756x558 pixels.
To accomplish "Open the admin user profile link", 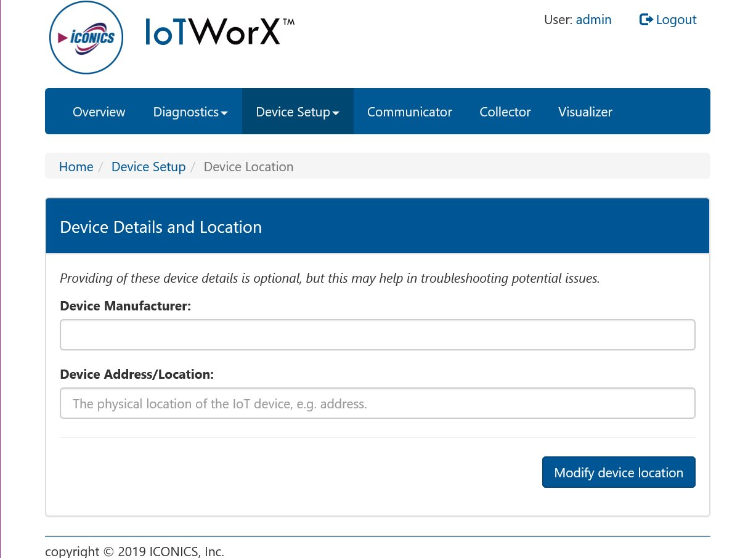I will click(x=593, y=20).
